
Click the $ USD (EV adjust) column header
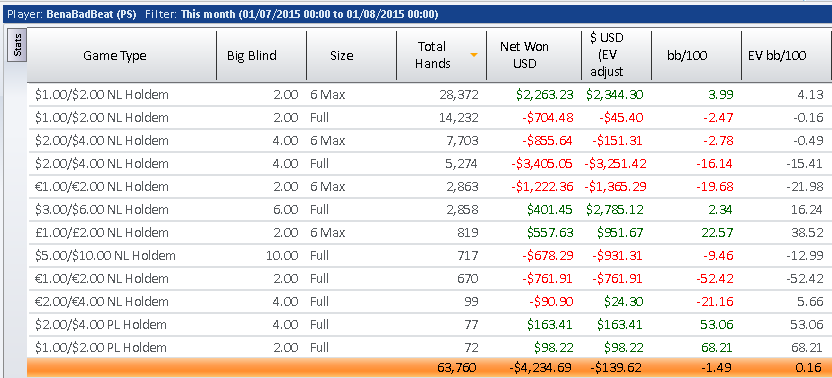coord(617,55)
